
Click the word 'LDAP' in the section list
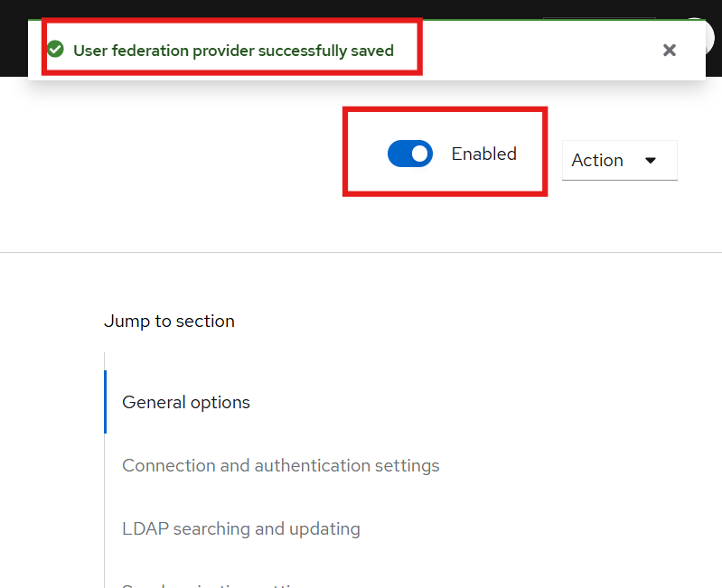(143, 528)
